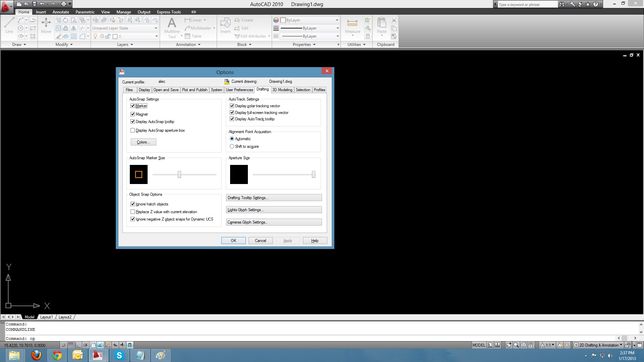Select Shift to acquire radio button
The height and width of the screenshot is (362, 644).
coord(232,146)
